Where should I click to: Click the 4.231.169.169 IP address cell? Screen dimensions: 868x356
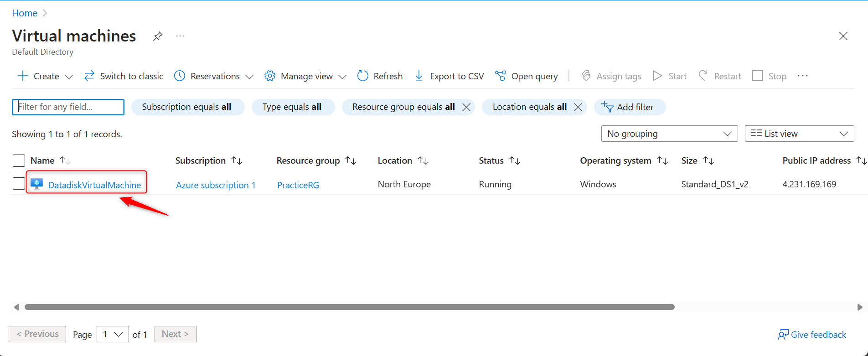click(809, 184)
